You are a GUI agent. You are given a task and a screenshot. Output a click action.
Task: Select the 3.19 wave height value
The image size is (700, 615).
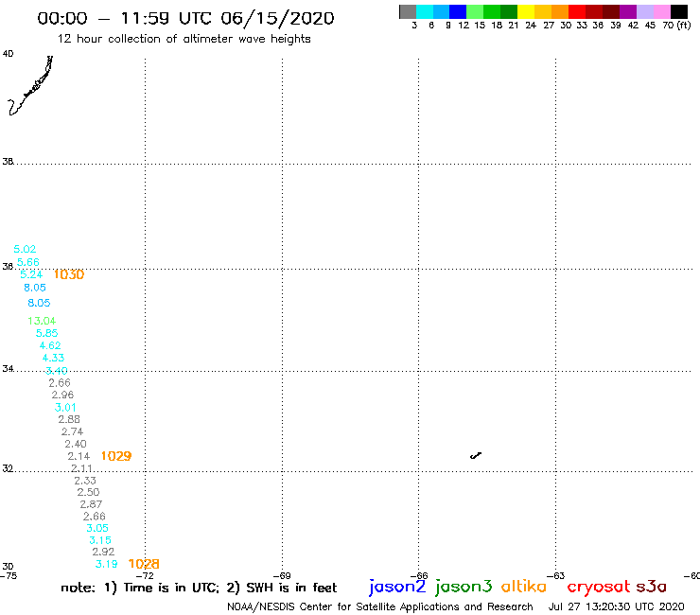coord(106,564)
